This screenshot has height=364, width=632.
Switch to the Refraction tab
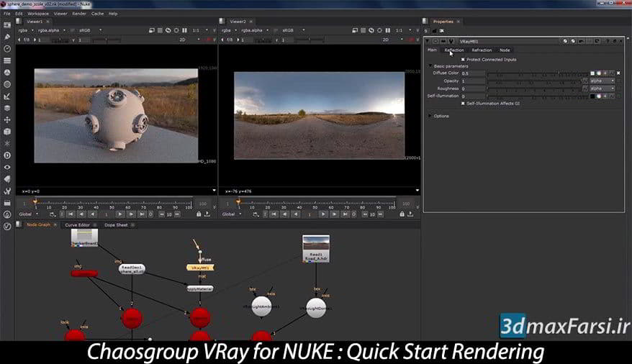[482, 50]
